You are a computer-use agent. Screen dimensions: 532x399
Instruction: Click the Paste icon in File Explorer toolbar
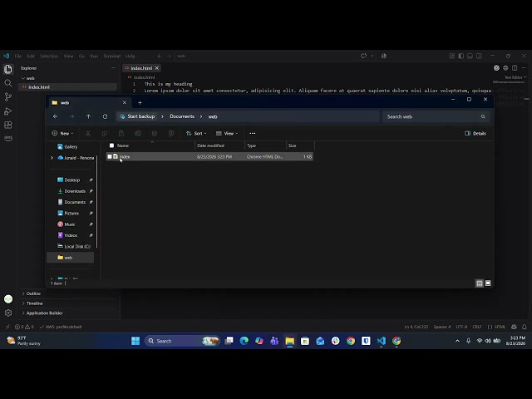point(121,133)
